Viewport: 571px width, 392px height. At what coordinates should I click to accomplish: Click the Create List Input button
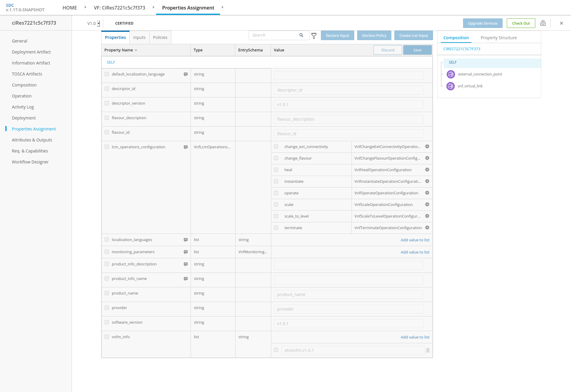coord(414,35)
